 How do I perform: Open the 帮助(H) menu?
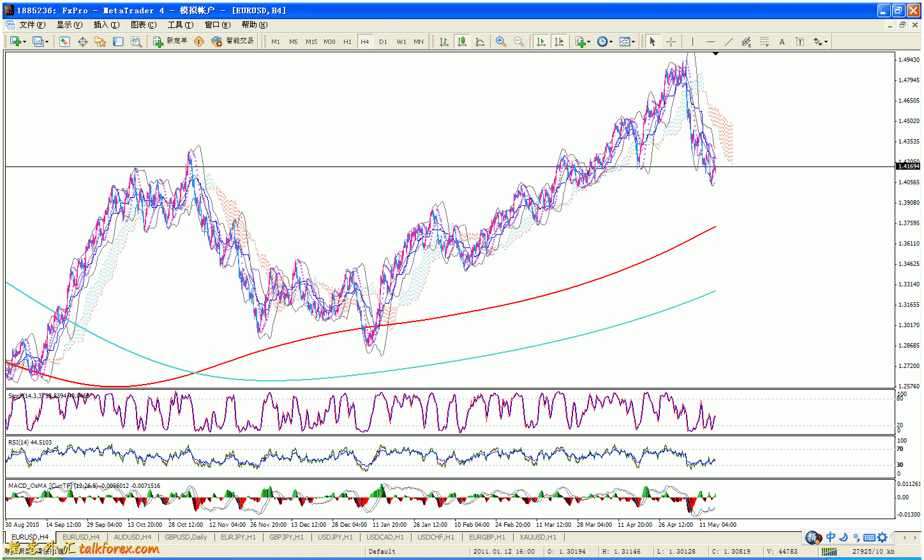(254, 25)
